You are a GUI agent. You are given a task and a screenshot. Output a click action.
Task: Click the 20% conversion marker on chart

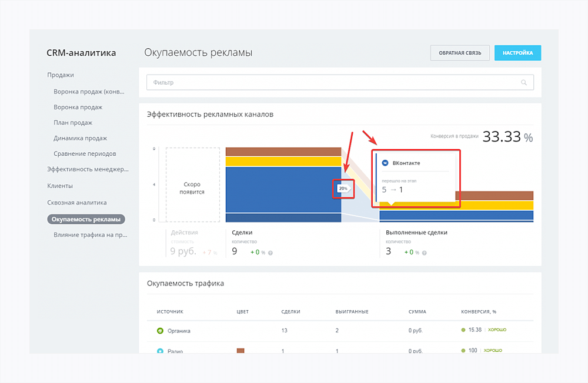343,189
